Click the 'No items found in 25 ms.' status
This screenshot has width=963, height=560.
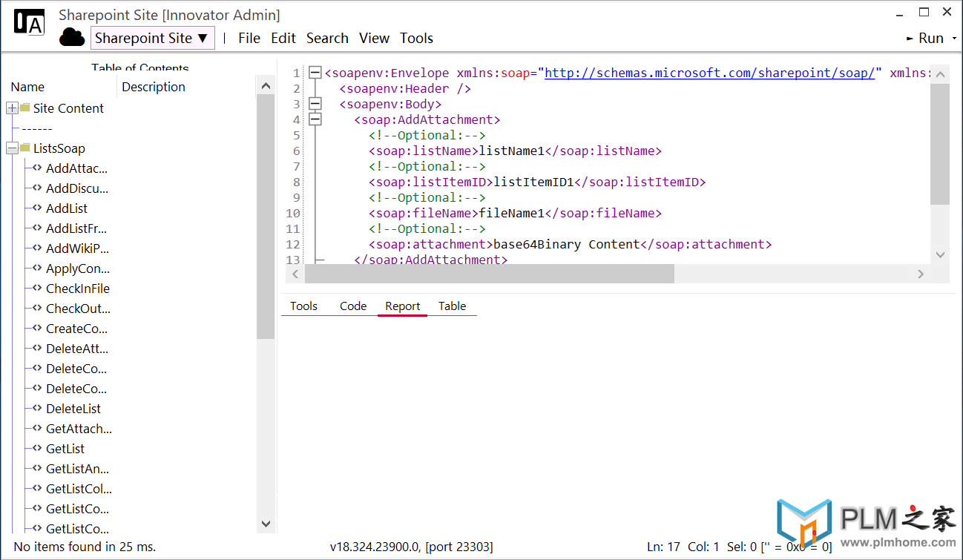click(85, 547)
